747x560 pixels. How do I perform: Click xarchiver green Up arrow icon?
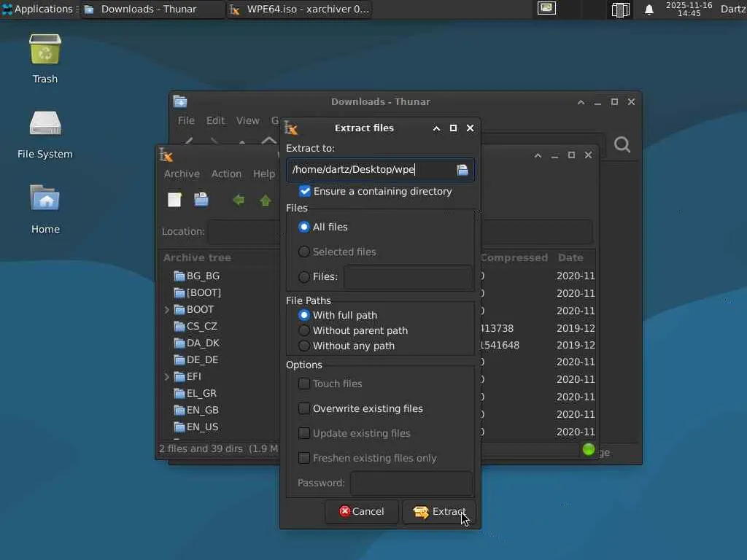(266, 200)
